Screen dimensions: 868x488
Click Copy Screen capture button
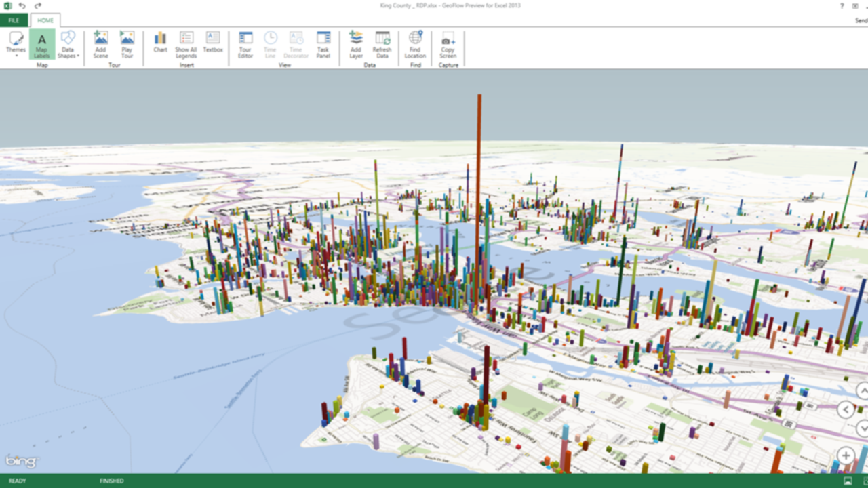[448, 44]
